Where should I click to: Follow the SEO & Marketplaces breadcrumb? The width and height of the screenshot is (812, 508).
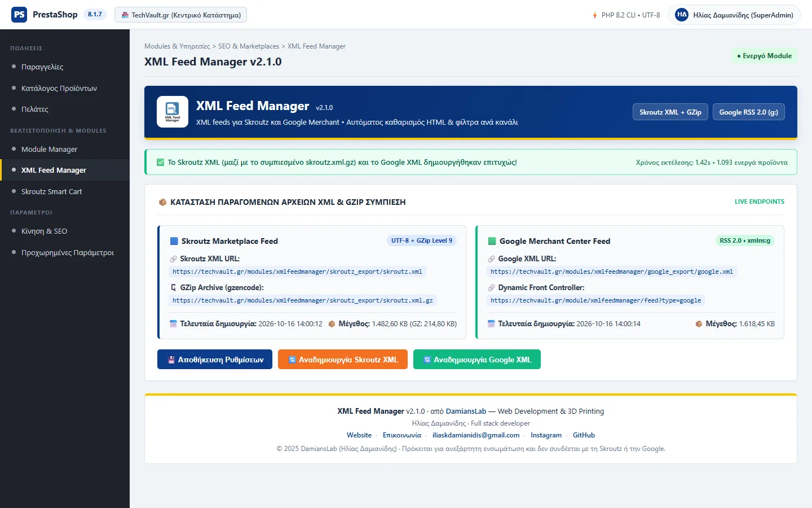[249, 46]
